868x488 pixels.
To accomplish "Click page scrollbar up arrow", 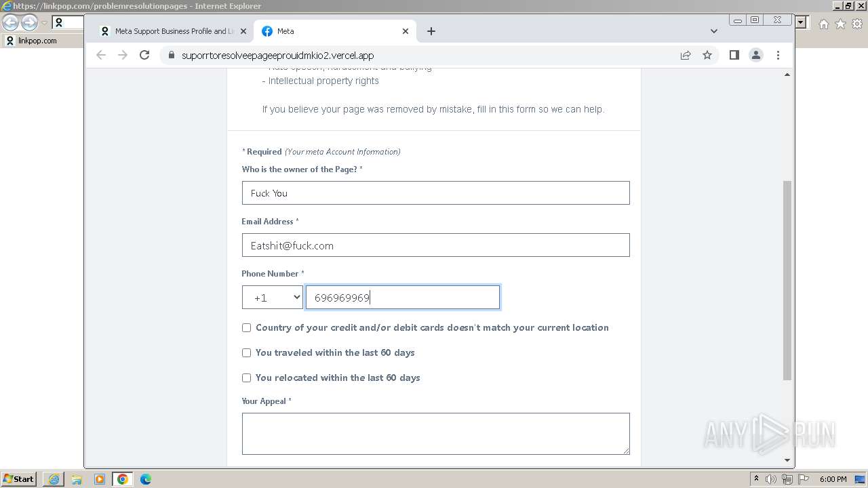I will click(787, 75).
